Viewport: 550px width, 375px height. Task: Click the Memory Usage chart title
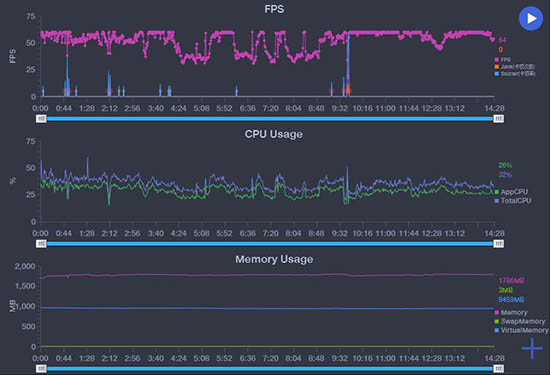[274, 259]
